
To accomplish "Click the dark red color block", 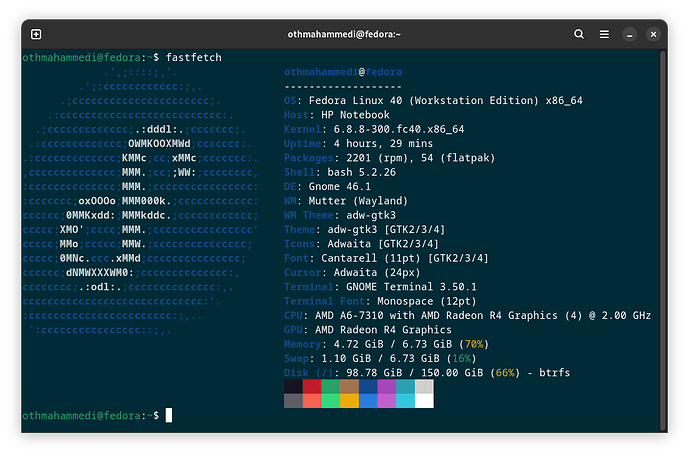I will [x=312, y=387].
